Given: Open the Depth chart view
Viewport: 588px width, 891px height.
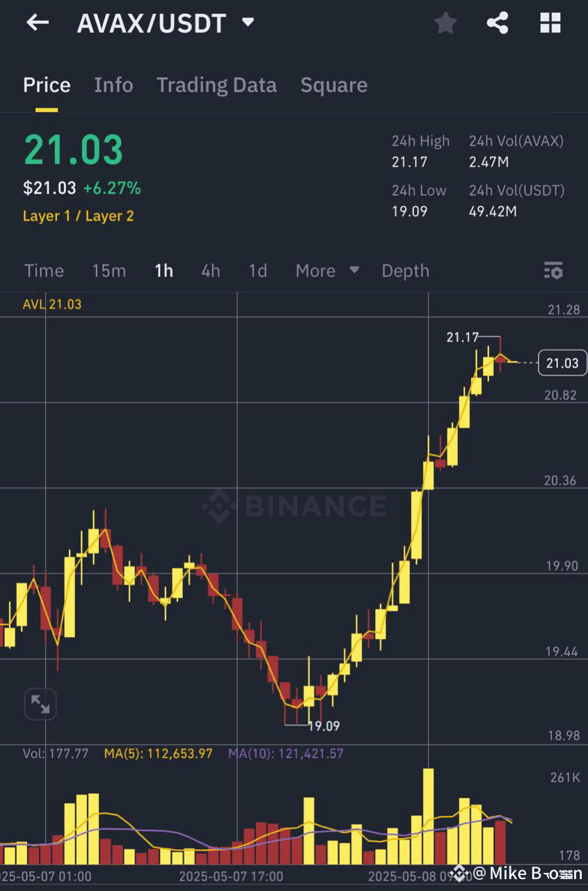Looking at the screenshot, I should [405, 271].
